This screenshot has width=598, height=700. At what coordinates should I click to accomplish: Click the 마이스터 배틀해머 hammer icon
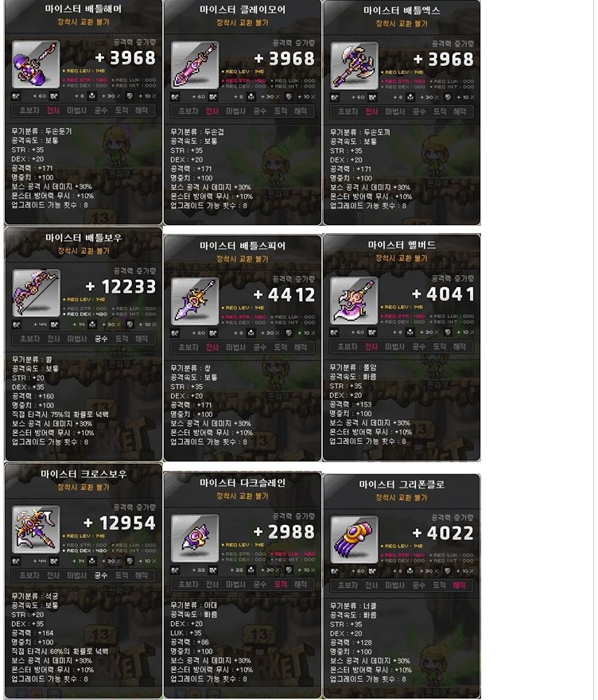[x=36, y=65]
